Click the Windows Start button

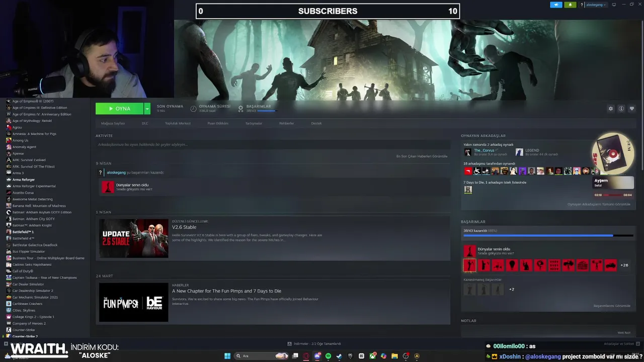coord(227,356)
